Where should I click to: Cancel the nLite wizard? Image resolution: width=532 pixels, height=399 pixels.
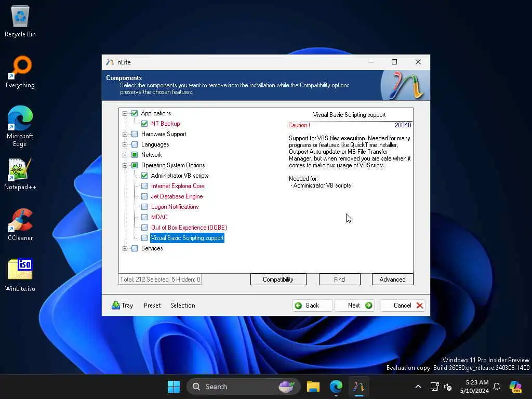click(403, 305)
